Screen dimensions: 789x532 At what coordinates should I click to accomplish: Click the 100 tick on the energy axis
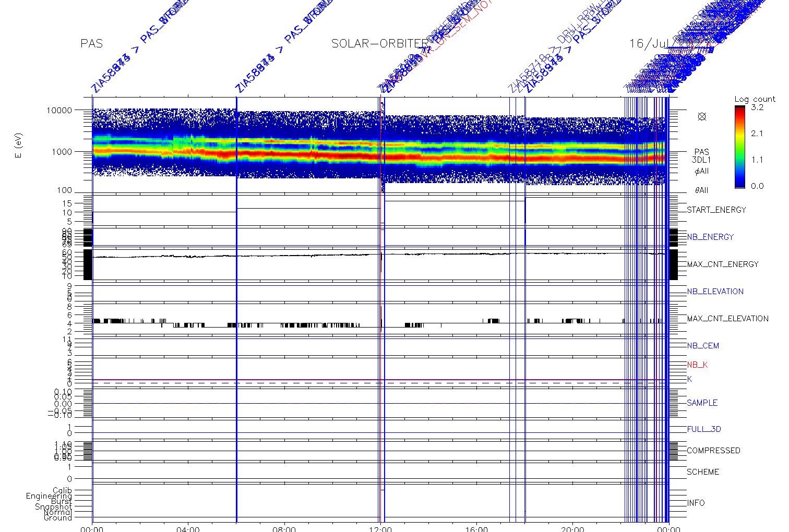click(x=64, y=191)
